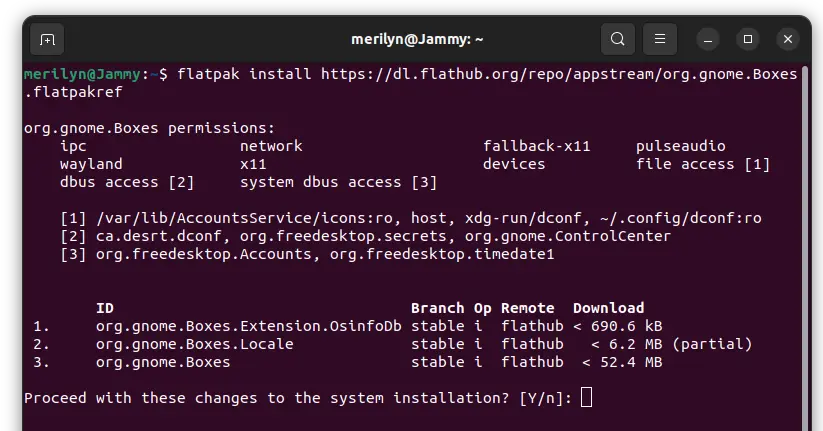The height and width of the screenshot is (431, 823).
Task: Click the (partial) label in row 2
Action: pyautogui.click(x=712, y=344)
